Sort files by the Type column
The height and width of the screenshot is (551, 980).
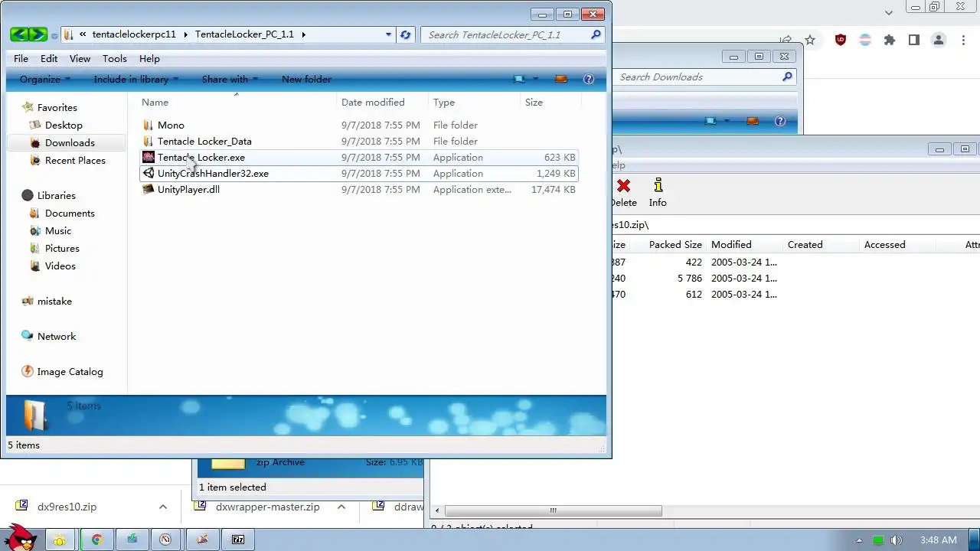click(444, 102)
